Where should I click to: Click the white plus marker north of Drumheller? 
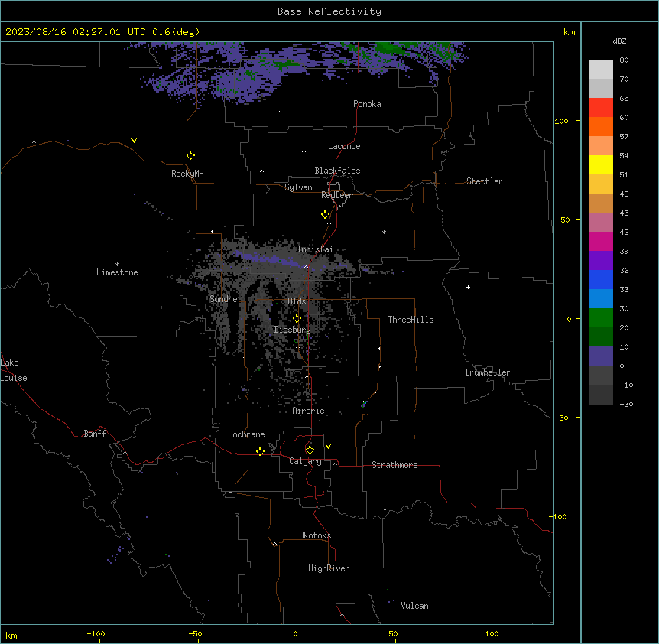(x=468, y=287)
